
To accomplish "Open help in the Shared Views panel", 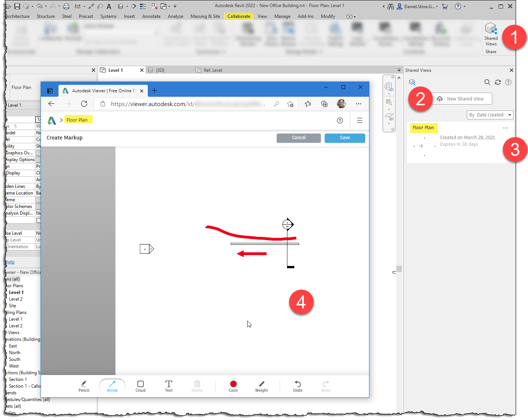I will [508, 82].
